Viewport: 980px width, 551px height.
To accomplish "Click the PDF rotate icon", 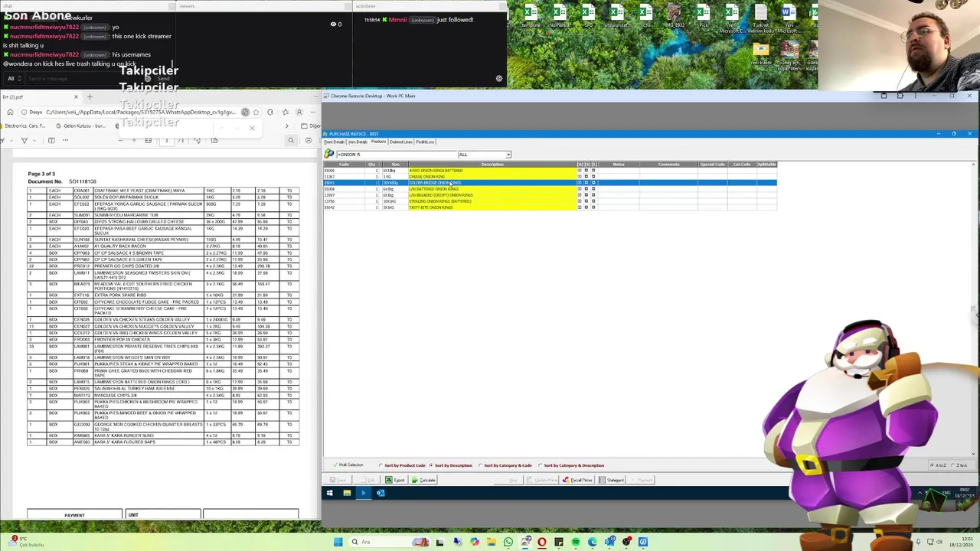I will [x=197, y=141].
